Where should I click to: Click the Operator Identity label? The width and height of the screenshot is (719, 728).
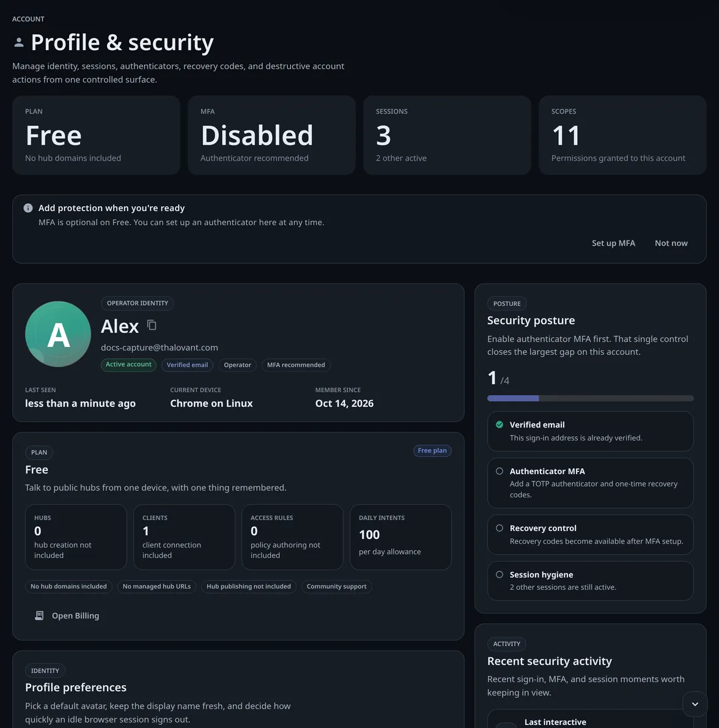tap(138, 303)
